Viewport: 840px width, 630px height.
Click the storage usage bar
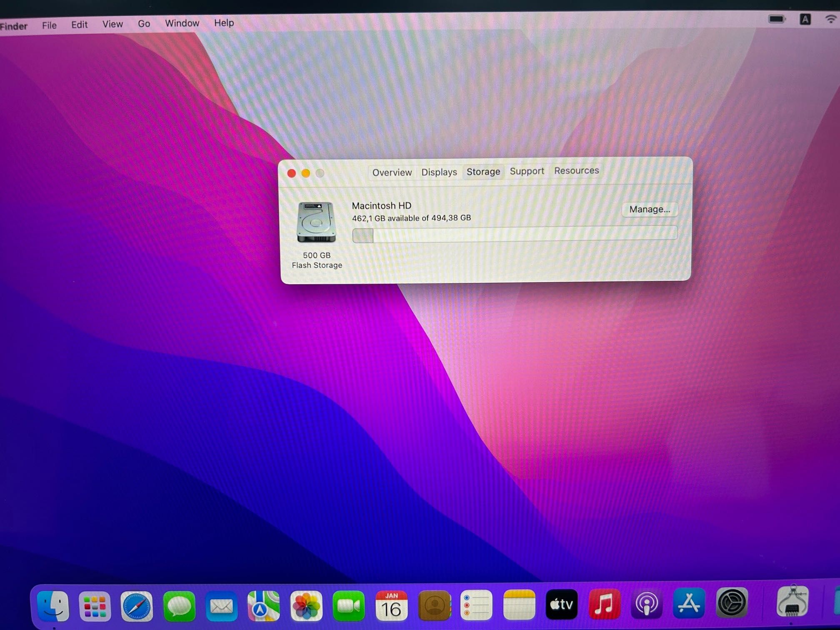[x=515, y=234]
